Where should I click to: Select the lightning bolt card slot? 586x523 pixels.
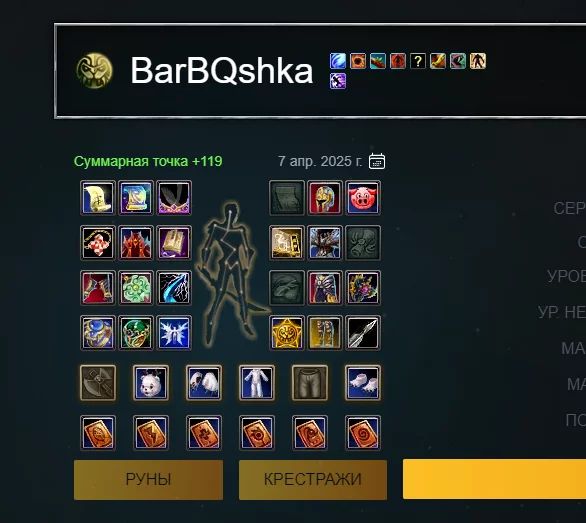[x=151, y=433]
